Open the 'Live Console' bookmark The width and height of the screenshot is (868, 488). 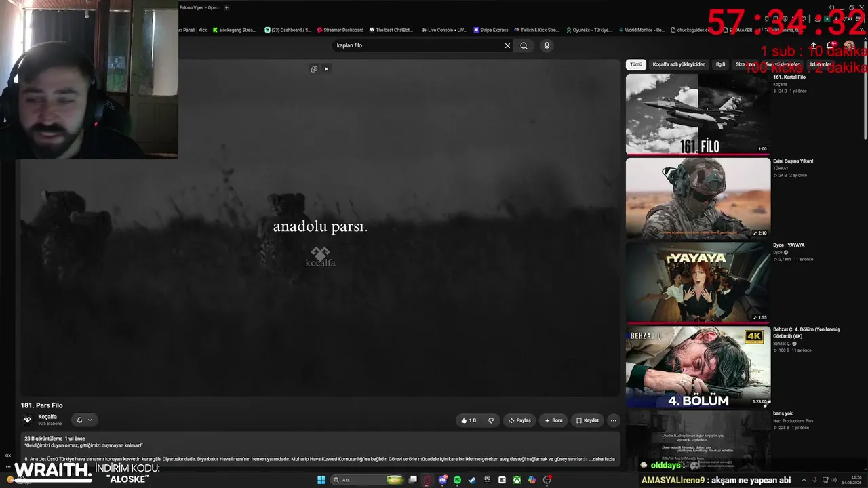click(444, 30)
